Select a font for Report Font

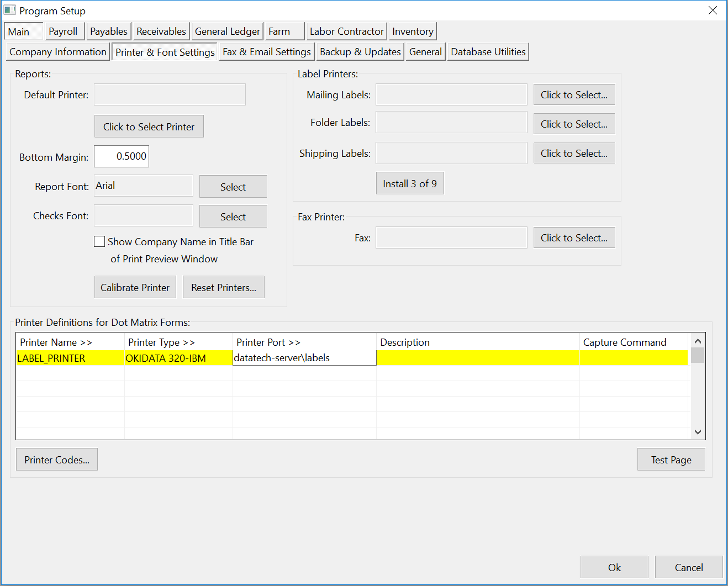click(x=233, y=187)
